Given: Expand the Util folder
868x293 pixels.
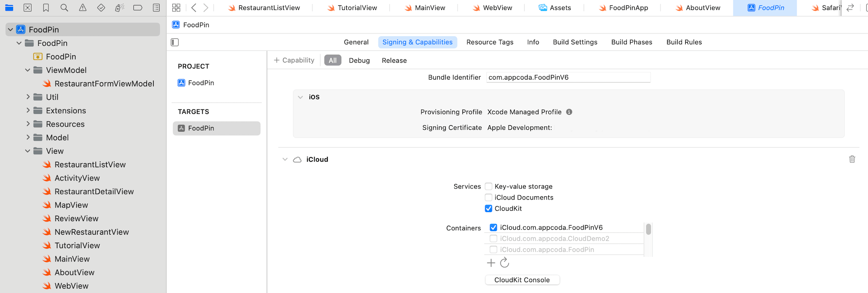Looking at the screenshot, I should tap(28, 97).
